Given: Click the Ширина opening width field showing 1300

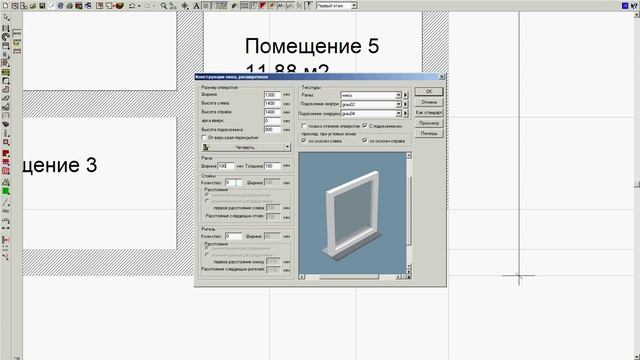Looking at the screenshot, I should pyautogui.click(x=272, y=95).
